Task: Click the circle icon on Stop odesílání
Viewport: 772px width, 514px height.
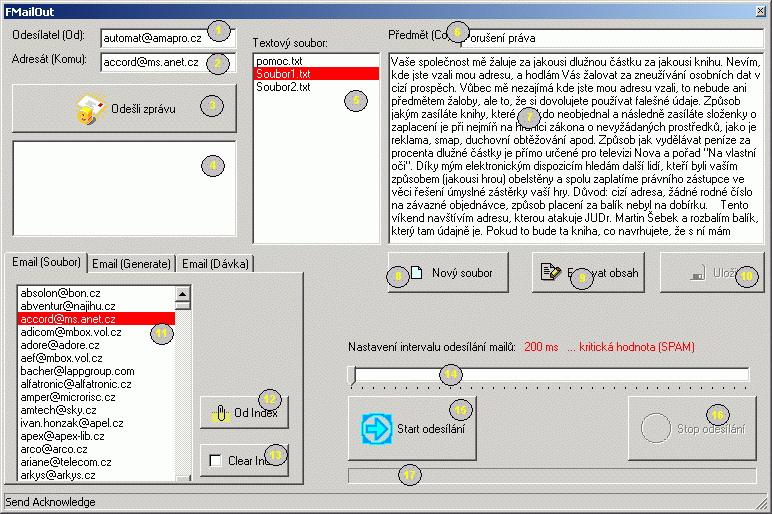Action: coord(656,428)
